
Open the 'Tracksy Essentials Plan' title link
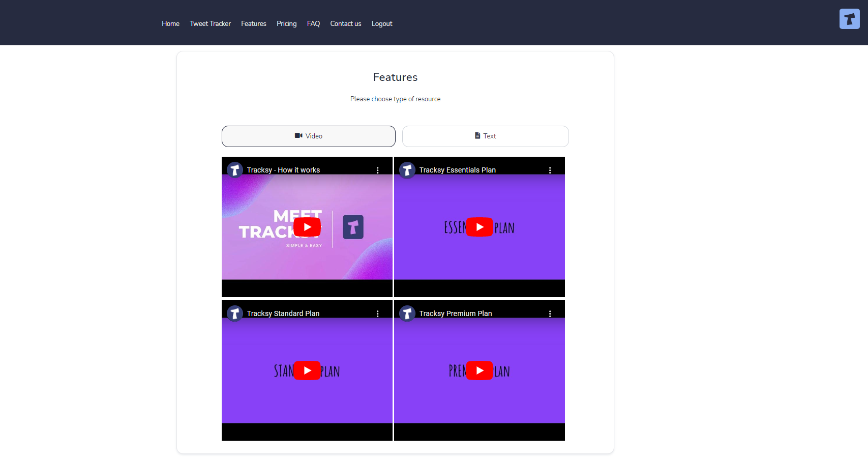(457, 170)
